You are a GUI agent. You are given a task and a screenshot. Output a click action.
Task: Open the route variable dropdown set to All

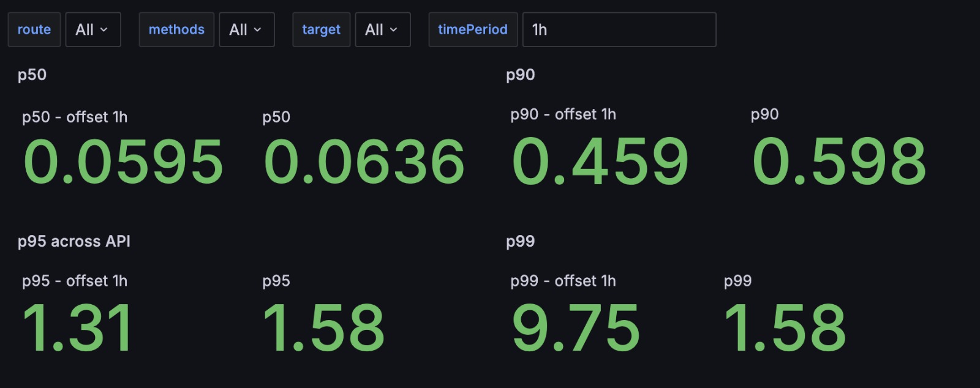coord(93,29)
